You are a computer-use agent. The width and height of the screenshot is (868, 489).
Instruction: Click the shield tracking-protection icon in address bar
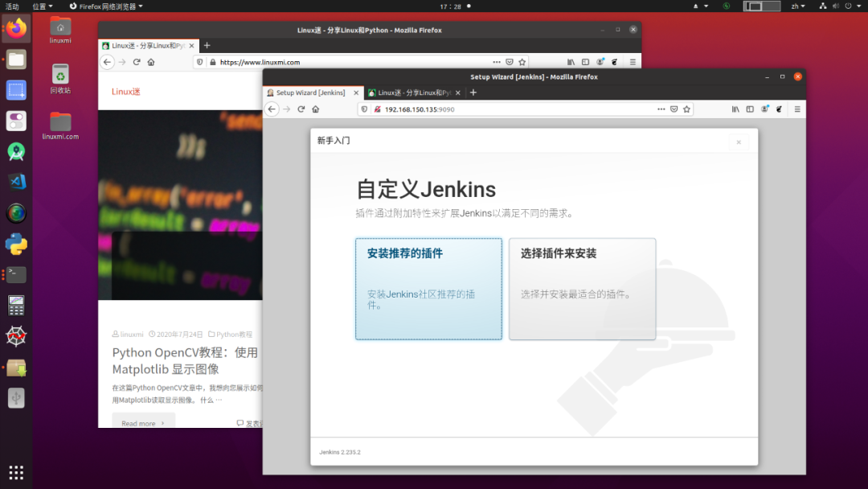click(363, 109)
